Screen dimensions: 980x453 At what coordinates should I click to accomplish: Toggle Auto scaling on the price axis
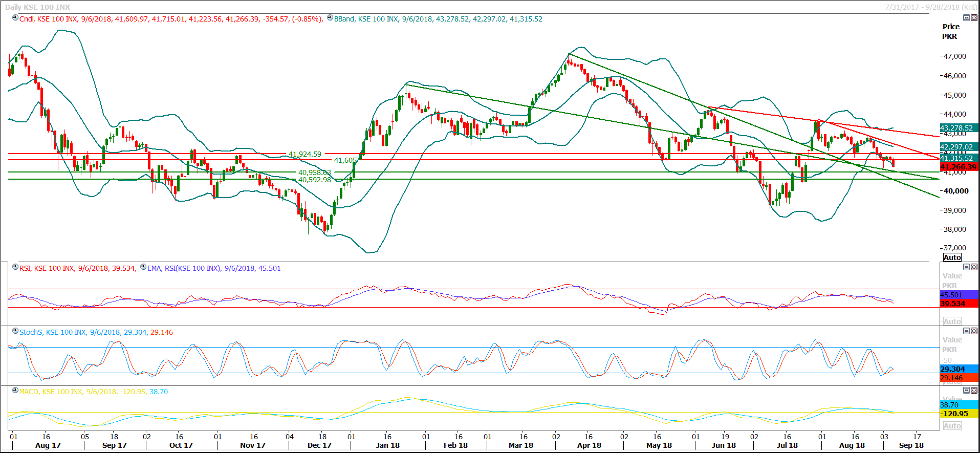(952, 257)
